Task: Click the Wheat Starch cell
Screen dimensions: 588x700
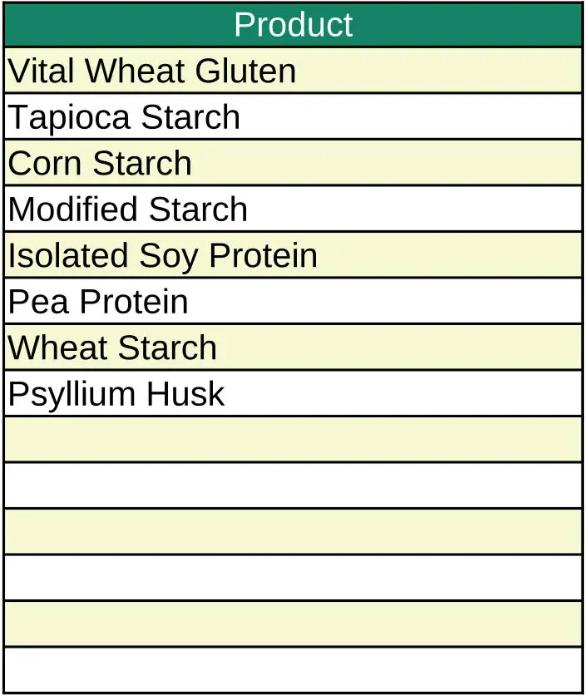Action: [293, 348]
